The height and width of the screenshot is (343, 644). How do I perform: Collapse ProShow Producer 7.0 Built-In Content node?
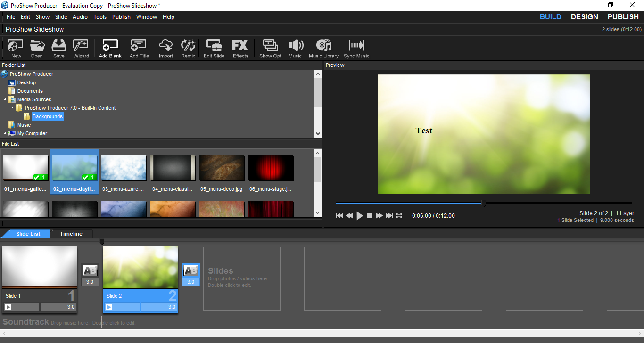click(x=13, y=108)
